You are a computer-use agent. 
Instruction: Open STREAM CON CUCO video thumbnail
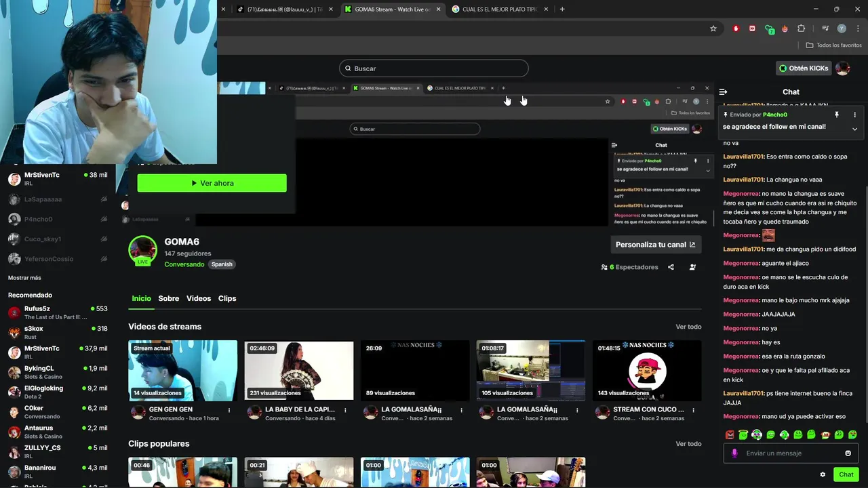(647, 371)
